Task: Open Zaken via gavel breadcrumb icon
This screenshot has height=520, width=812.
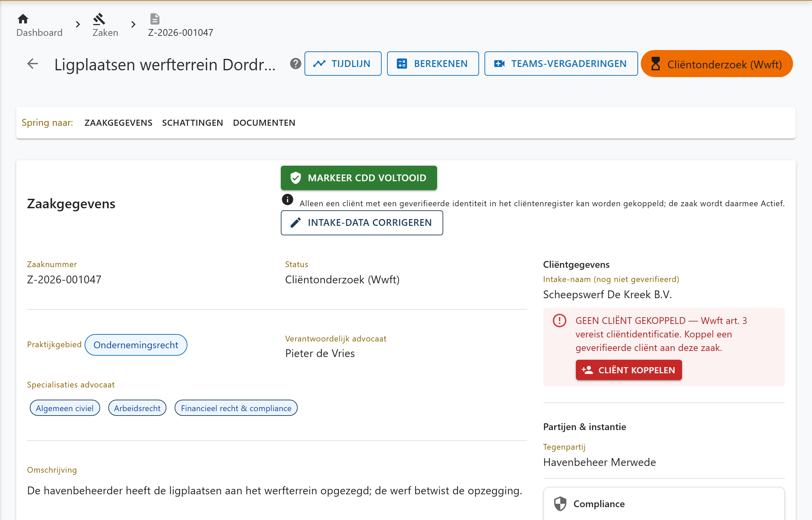Action: click(x=99, y=19)
